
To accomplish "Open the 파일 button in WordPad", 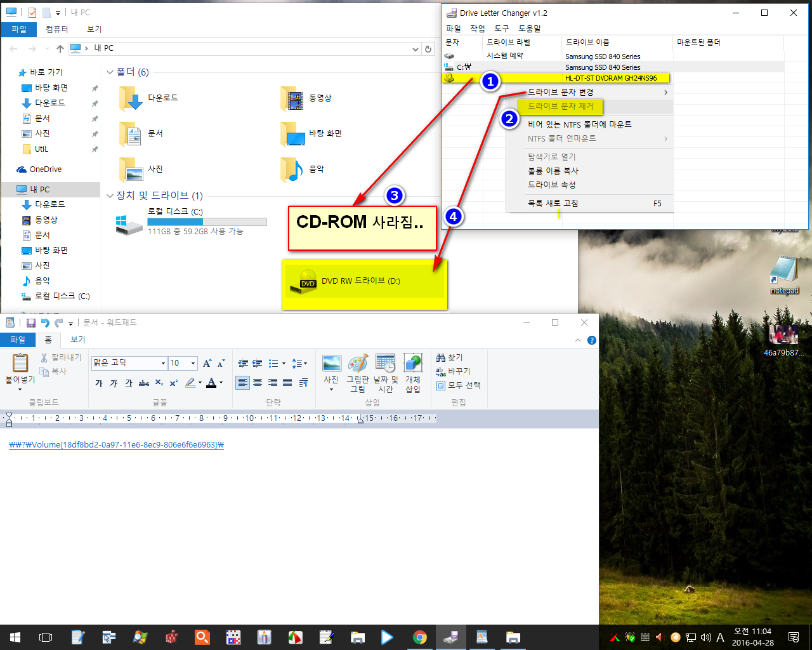I will click(18, 340).
